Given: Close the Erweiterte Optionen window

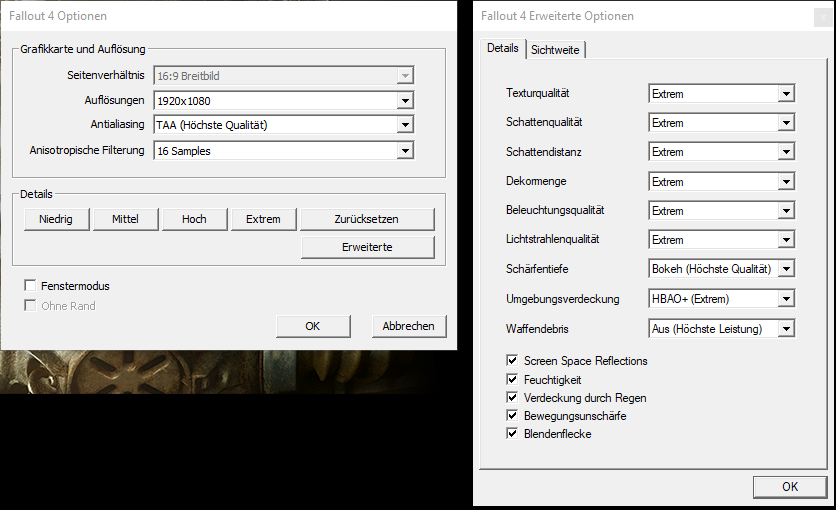Looking at the screenshot, I should coord(823,18).
